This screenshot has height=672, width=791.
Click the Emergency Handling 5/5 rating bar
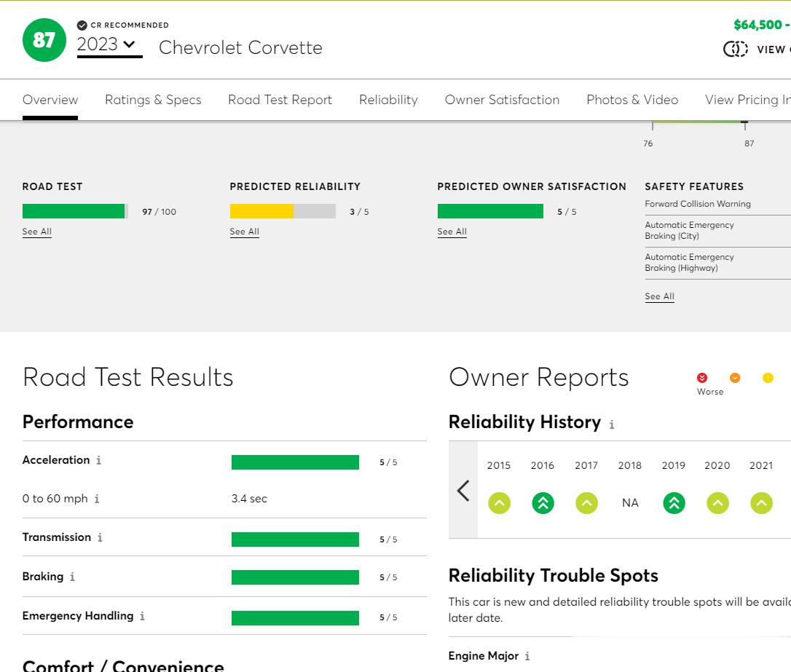tap(295, 617)
